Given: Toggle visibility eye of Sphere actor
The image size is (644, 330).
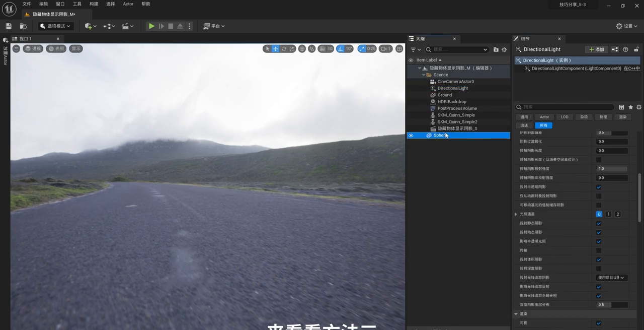Looking at the screenshot, I should click(411, 136).
